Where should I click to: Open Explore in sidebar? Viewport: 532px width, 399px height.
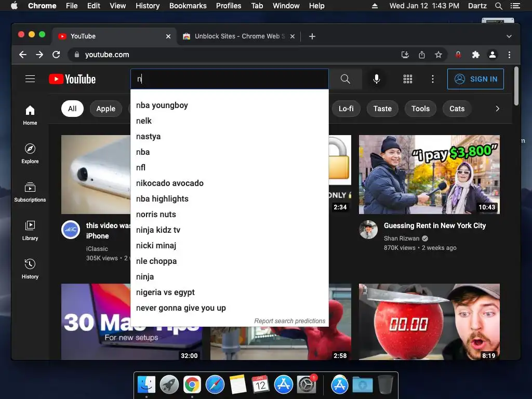pyautogui.click(x=30, y=154)
